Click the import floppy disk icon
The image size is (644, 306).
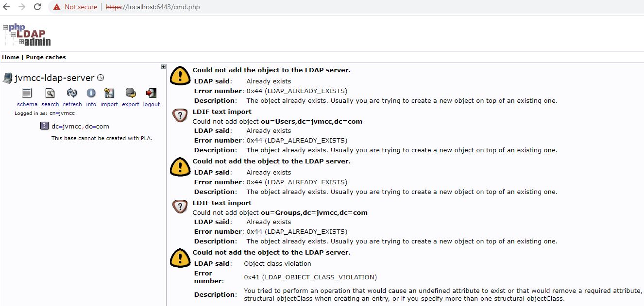click(109, 93)
